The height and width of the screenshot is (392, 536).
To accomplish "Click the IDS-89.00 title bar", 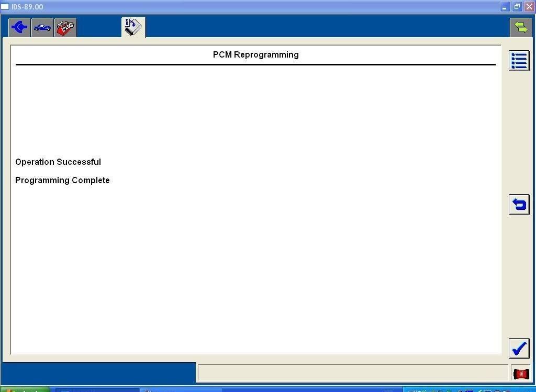I will coord(251,7).
